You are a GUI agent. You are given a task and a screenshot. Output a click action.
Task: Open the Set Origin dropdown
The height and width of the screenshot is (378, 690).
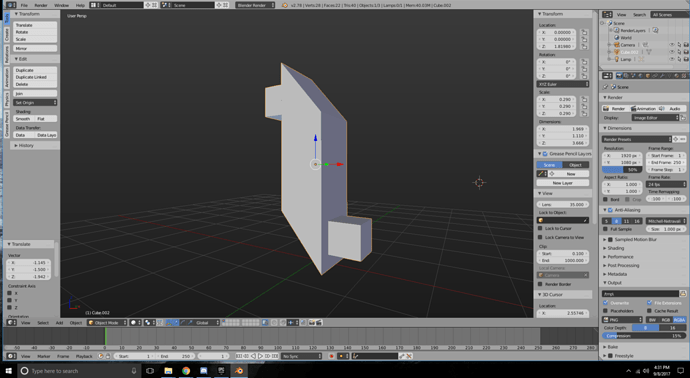click(x=35, y=103)
